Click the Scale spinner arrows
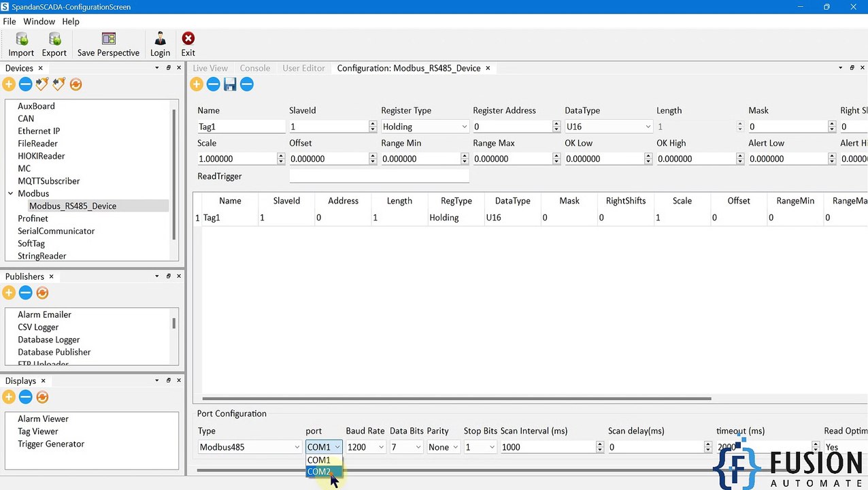Viewport: 868px width, 490px height. coord(281,159)
